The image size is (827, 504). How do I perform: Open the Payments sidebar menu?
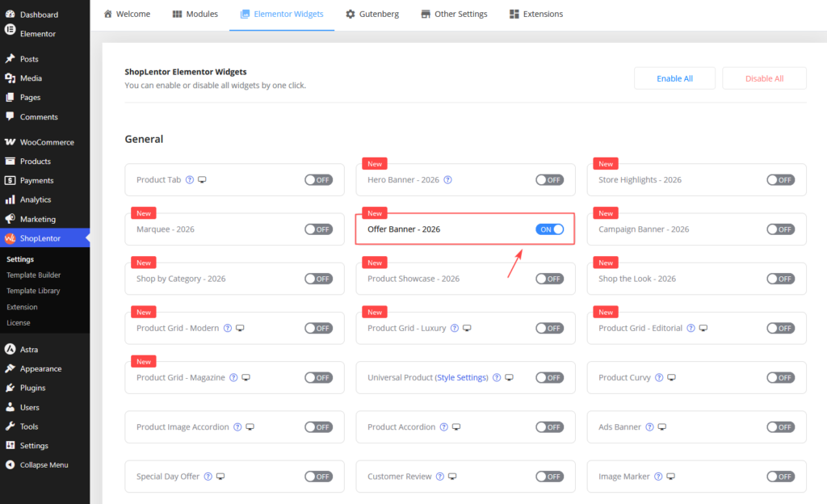point(45,180)
